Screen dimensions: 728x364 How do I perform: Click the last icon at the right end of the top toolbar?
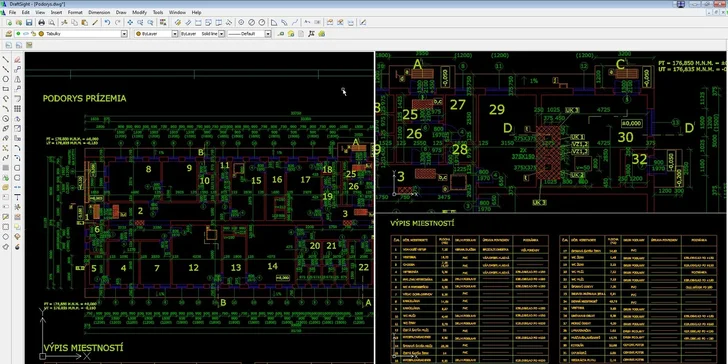363,22
